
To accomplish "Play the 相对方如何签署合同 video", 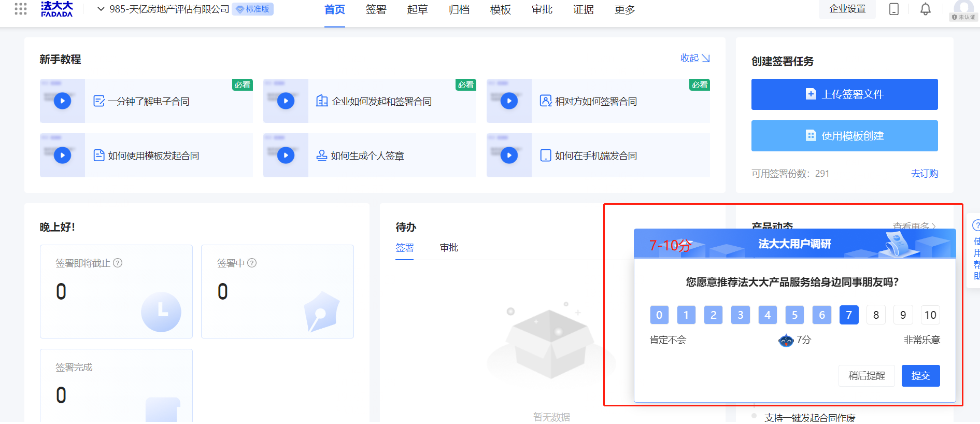I will point(509,101).
